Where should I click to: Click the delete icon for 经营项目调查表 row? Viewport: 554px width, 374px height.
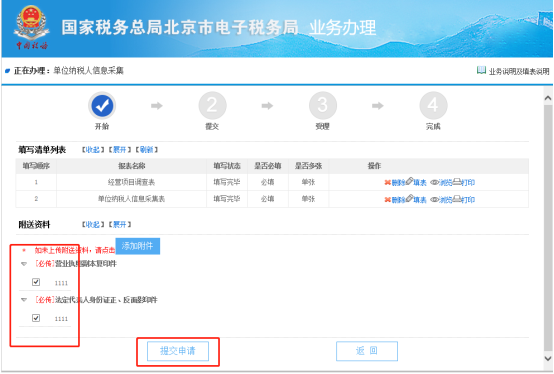pos(388,182)
